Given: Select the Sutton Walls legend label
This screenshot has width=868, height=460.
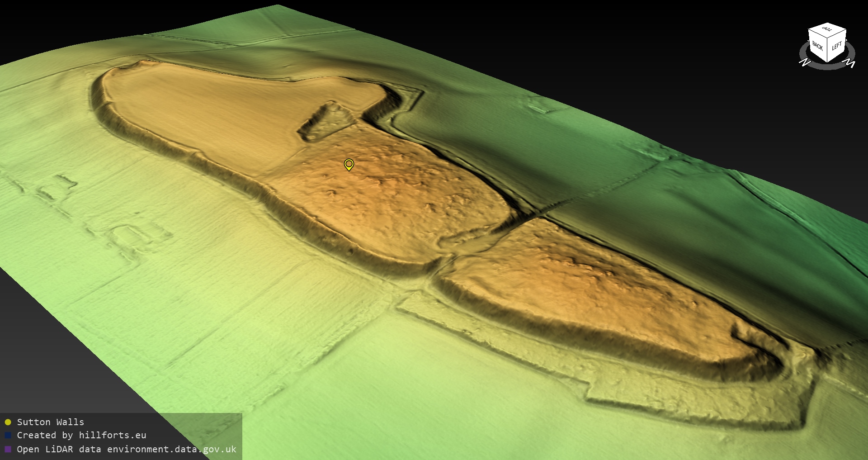Looking at the screenshot, I should point(50,422).
